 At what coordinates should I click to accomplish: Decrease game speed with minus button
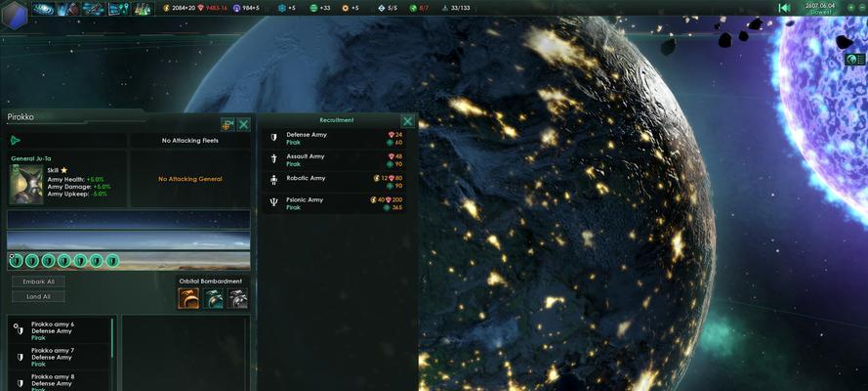[862, 8]
